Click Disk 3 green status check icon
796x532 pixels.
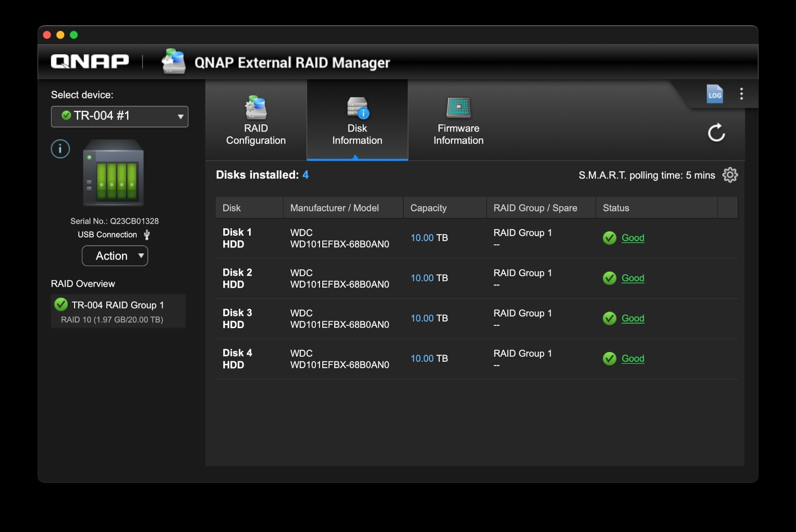point(610,318)
